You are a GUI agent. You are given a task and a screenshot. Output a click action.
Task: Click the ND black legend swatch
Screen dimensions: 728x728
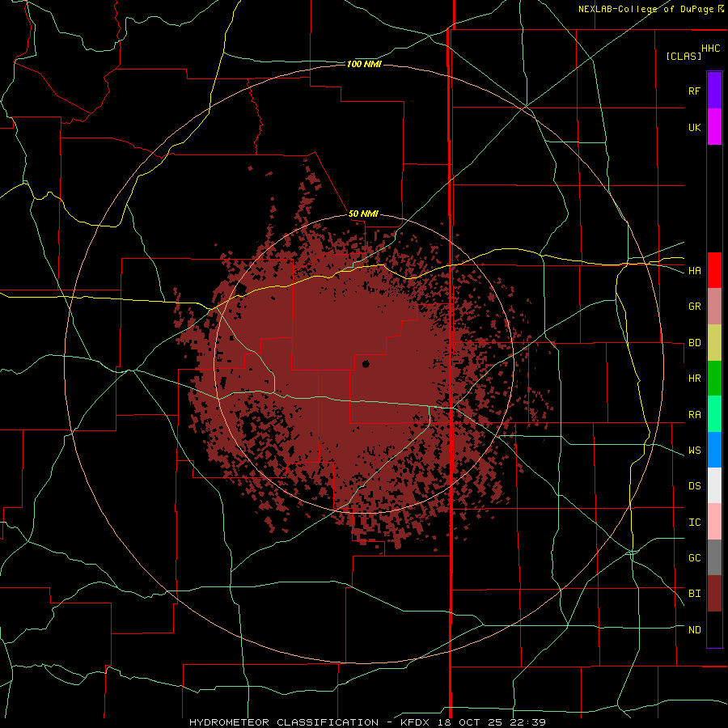[x=714, y=629]
